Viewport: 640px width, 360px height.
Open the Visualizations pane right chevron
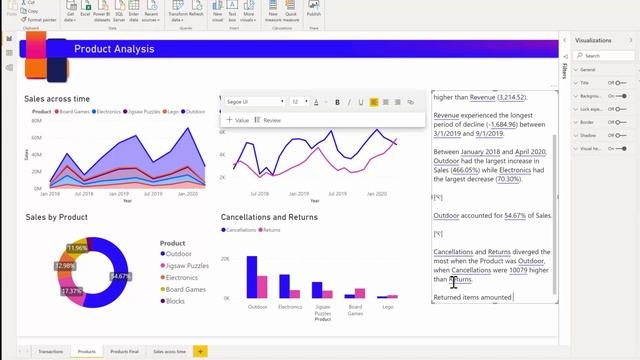tap(631, 40)
